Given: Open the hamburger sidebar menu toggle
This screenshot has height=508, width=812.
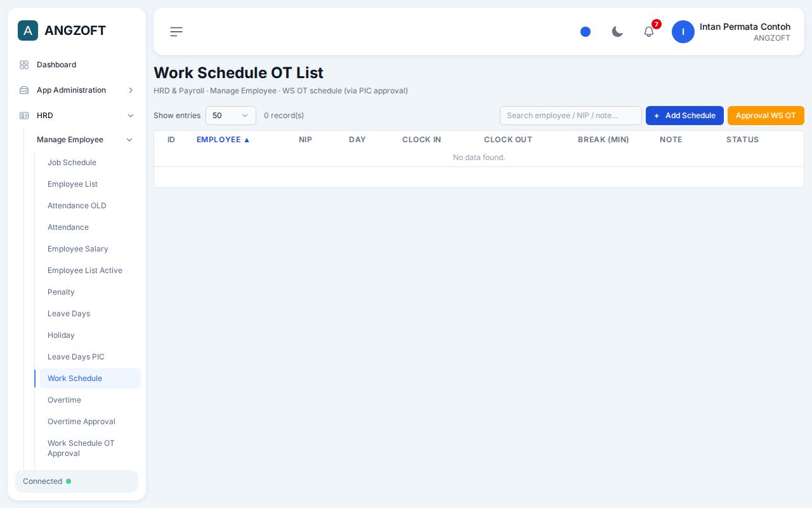Looking at the screenshot, I should click(176, 32).
